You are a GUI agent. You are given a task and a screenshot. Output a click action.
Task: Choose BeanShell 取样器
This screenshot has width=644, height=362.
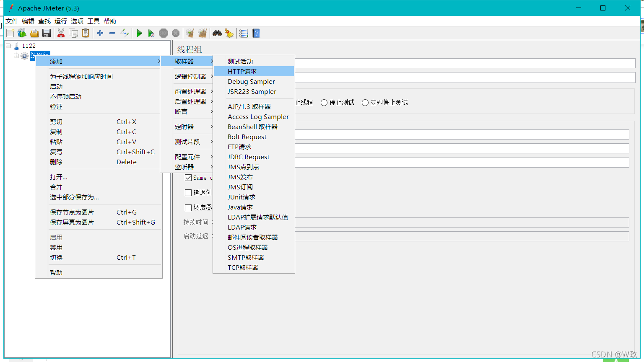click(x=254, y=127)
